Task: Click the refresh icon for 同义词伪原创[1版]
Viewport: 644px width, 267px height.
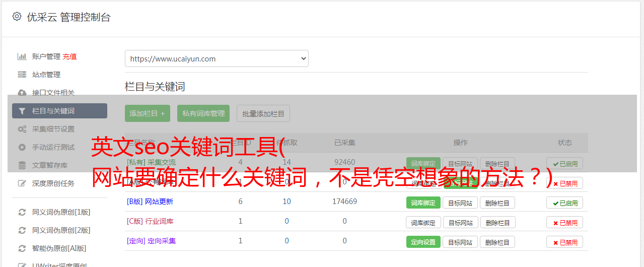Action: point(22,212)
